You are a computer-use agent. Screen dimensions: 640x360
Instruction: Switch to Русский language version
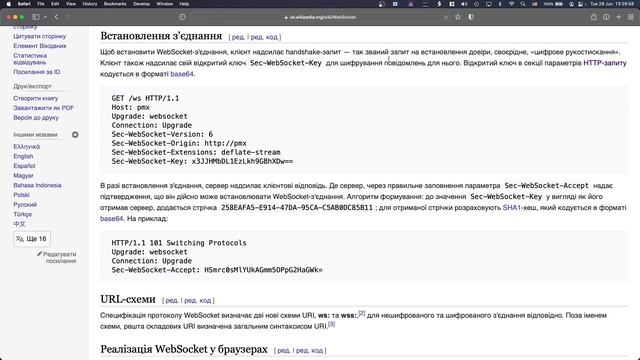tap(25, 204)
